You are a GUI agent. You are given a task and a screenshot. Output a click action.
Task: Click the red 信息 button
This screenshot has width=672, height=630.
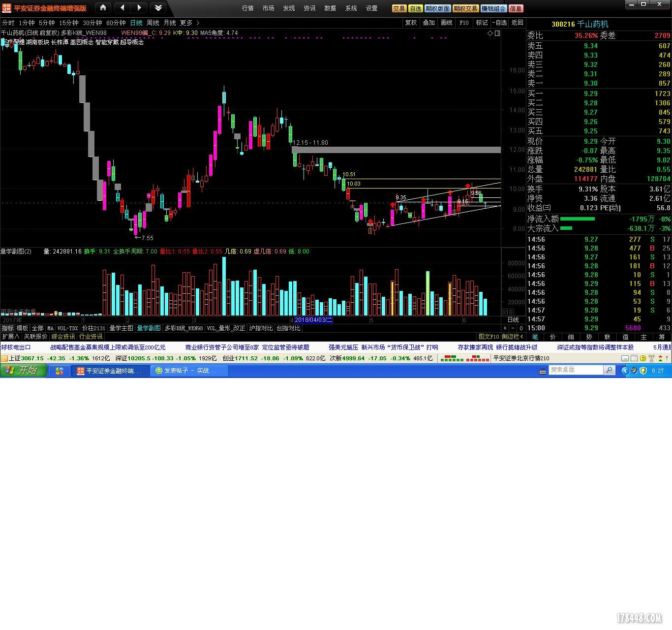click(x=516, y=8)
